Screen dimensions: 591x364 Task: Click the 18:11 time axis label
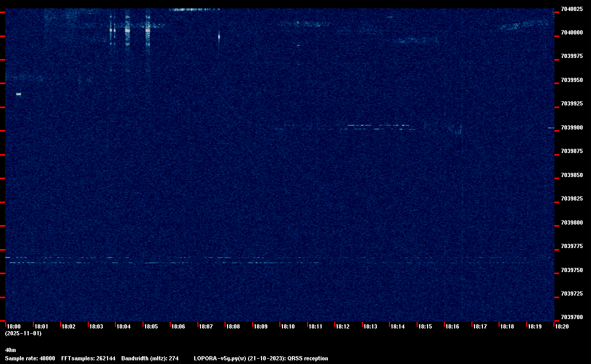[315, 326]
